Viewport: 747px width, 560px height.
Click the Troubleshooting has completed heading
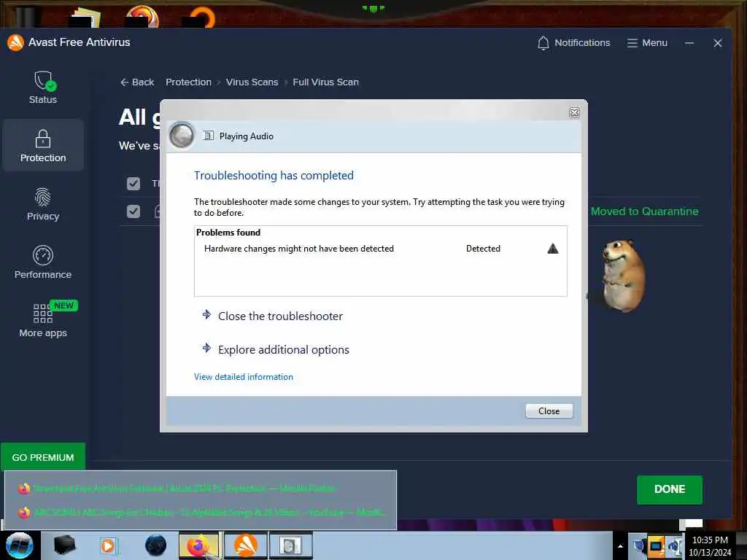point(274,175)
